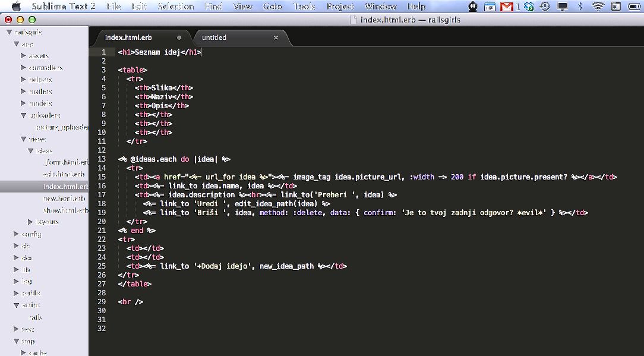Open the Project menu
644x356 pixels.
point(340,7)
